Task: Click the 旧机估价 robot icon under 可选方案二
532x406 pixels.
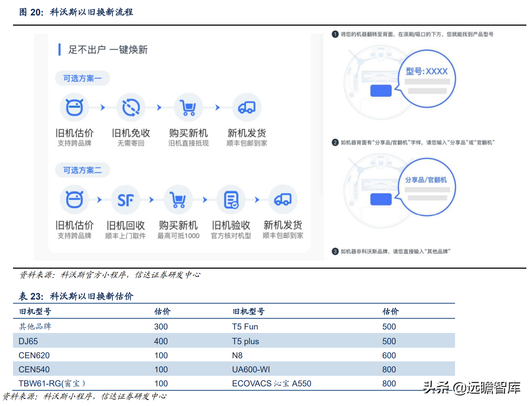Action: (74, 199)
